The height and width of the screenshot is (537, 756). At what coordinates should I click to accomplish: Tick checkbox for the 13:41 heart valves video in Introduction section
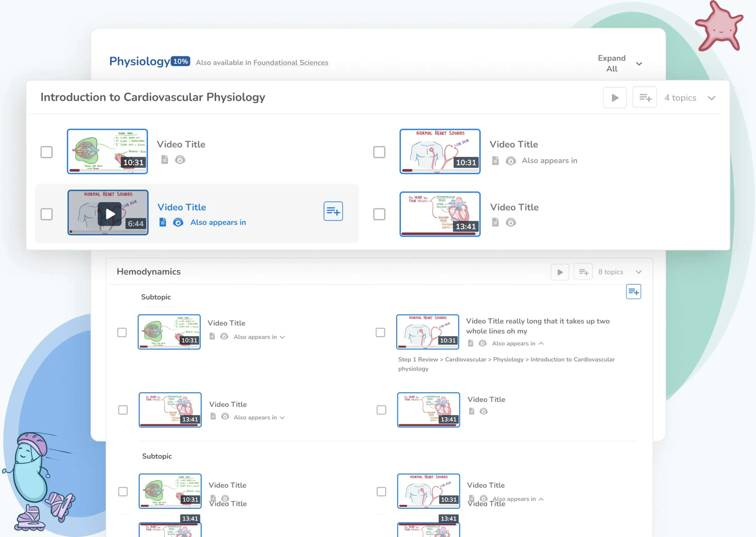379,214
